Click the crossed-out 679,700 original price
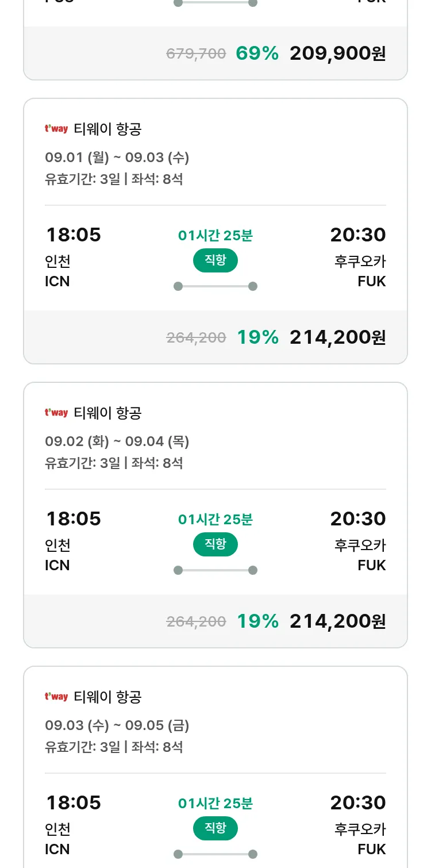431x868 pixels. coord(196,54)
